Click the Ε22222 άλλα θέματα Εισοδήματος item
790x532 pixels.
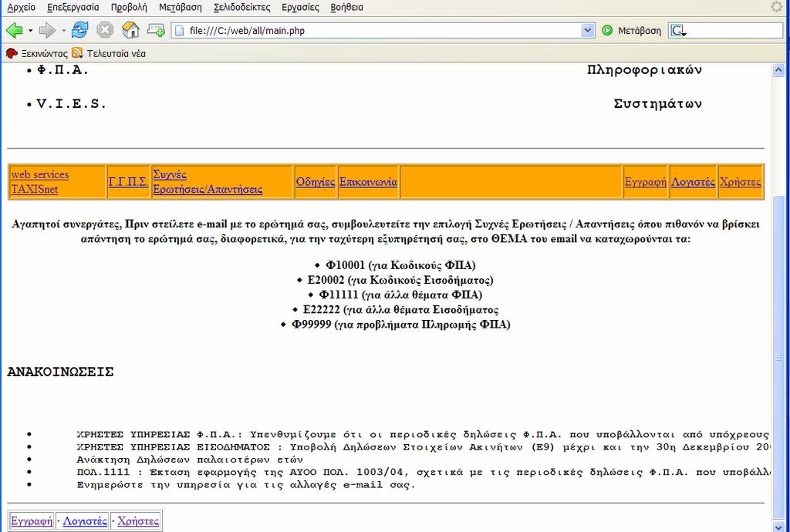(401, 309)
